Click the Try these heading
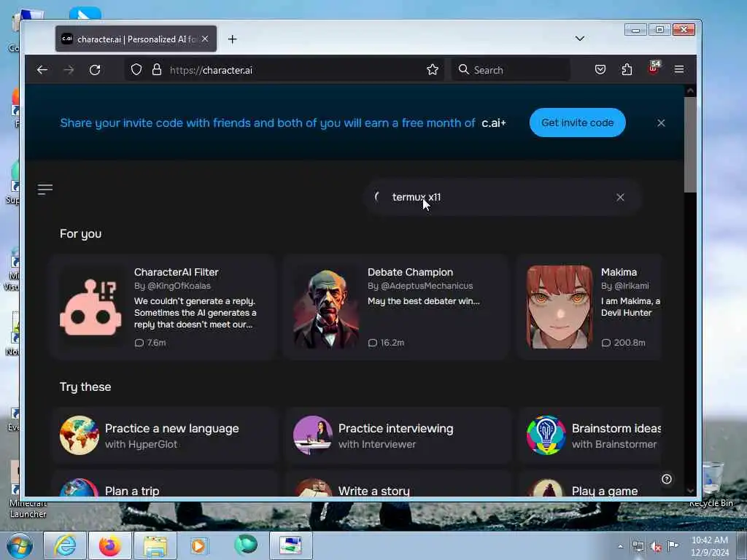Screen dimensions: 747x560 (85, 386)
